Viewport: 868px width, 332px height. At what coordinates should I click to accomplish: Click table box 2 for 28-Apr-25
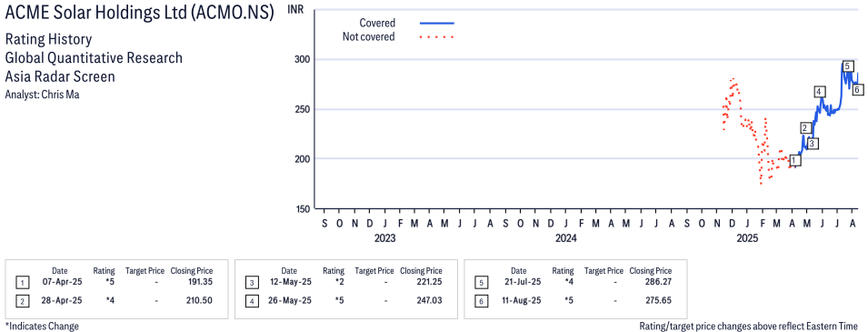22,301
